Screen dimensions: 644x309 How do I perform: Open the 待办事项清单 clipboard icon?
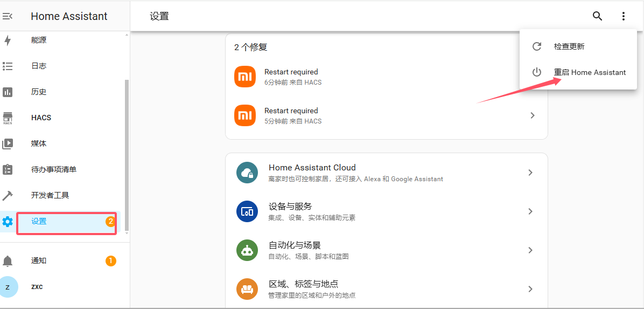(8, 169)
